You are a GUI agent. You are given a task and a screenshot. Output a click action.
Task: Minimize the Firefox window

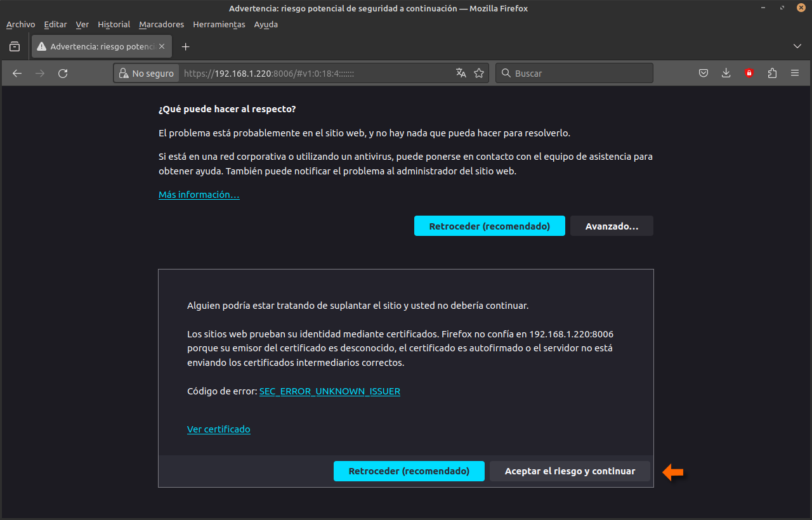tap(763, 8)
